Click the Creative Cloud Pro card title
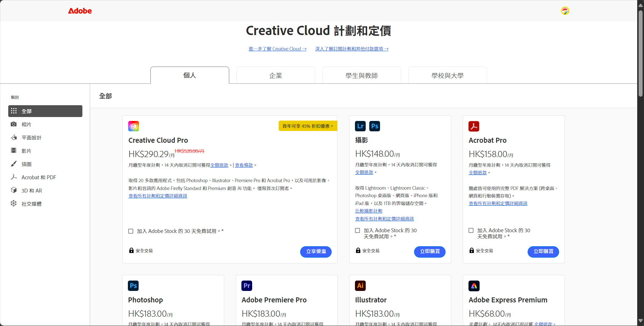 [158, 140]
